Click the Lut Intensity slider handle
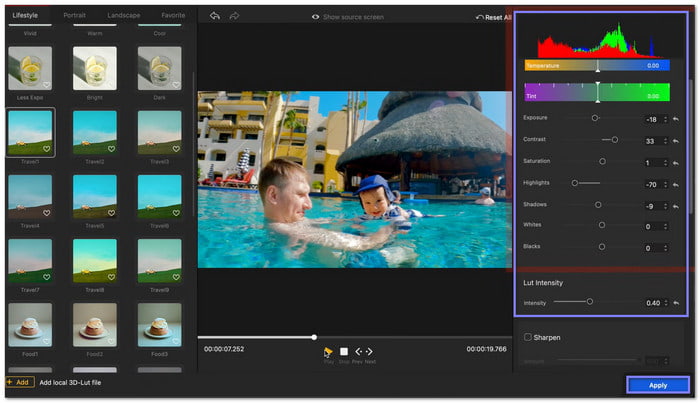This screenshot has height=403, width=700. click(590, 302)
